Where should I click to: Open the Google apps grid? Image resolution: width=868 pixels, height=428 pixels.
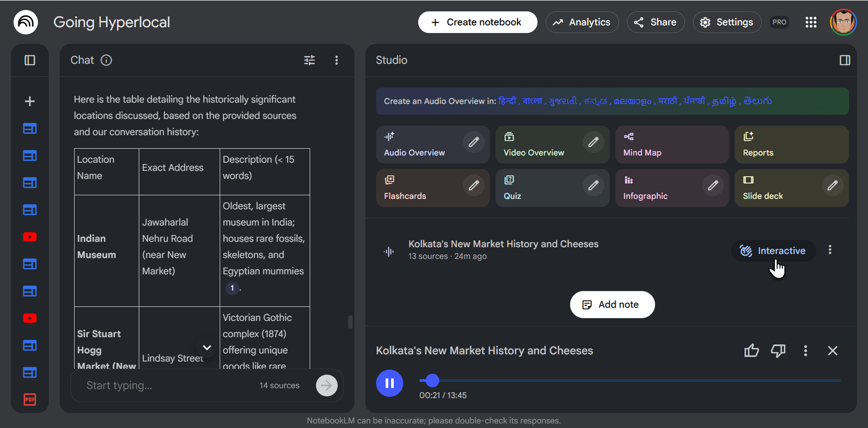pos(811,22)
